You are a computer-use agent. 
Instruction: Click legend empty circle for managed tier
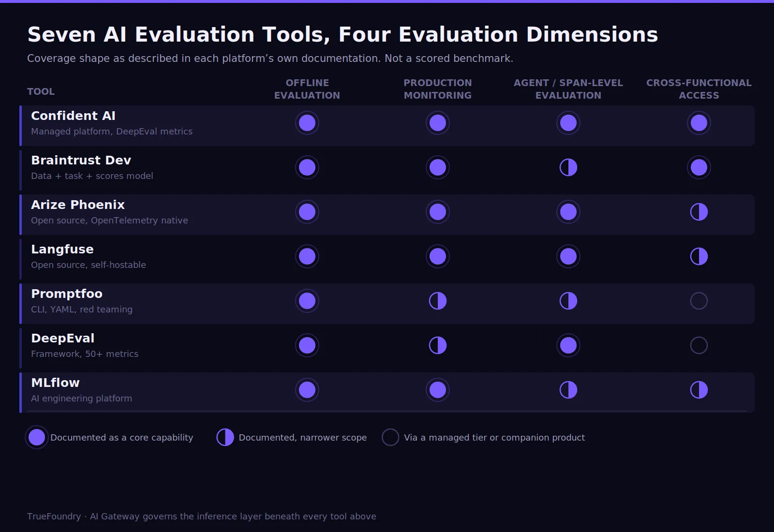[x=390, y=437]
